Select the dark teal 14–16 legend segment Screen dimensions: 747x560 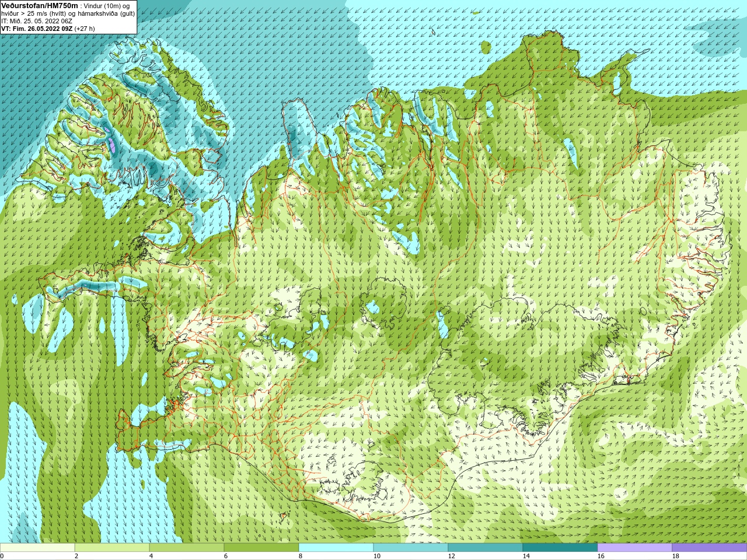point(560,548)
